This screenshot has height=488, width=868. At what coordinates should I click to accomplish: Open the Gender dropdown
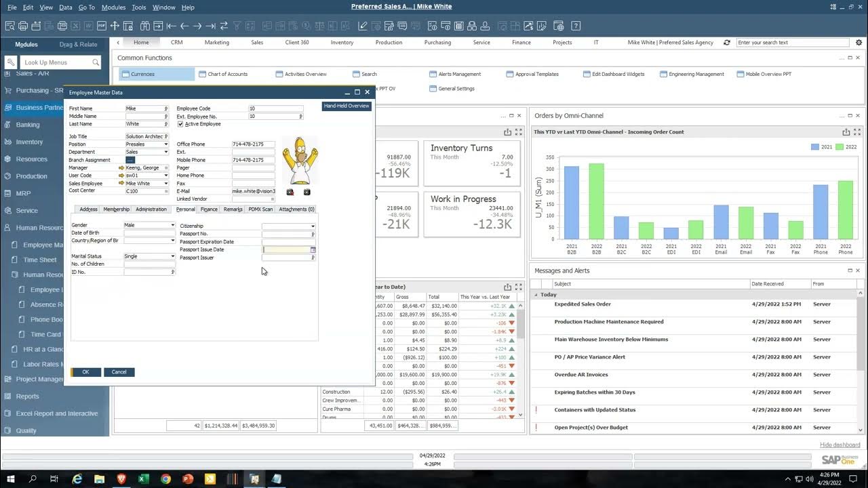pos(172,225)
